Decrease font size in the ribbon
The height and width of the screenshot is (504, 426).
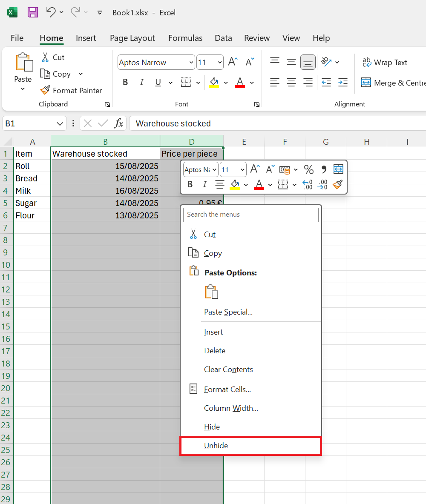[250, 61]
